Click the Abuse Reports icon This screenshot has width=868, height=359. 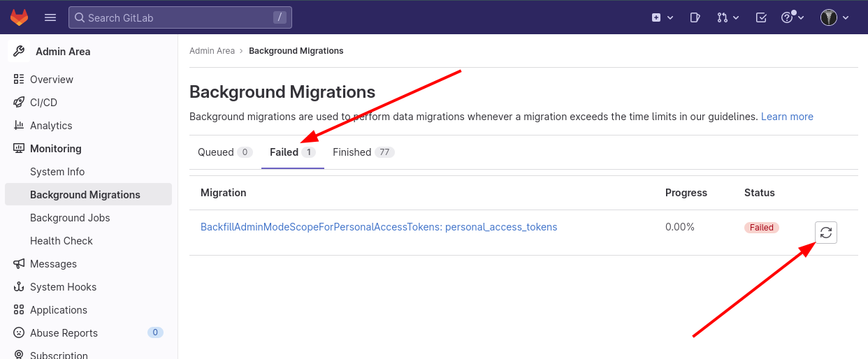[x=19, y=333]
